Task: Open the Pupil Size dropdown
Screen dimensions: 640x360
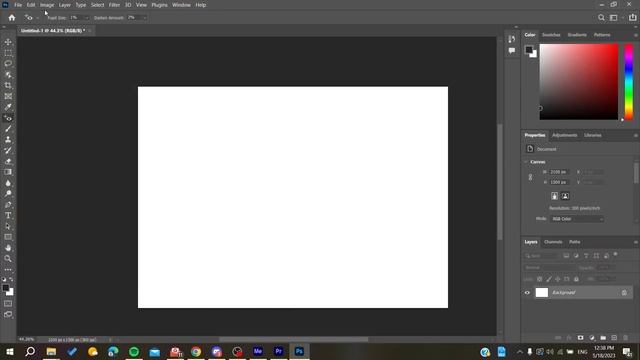Action: tap(87, 18)
